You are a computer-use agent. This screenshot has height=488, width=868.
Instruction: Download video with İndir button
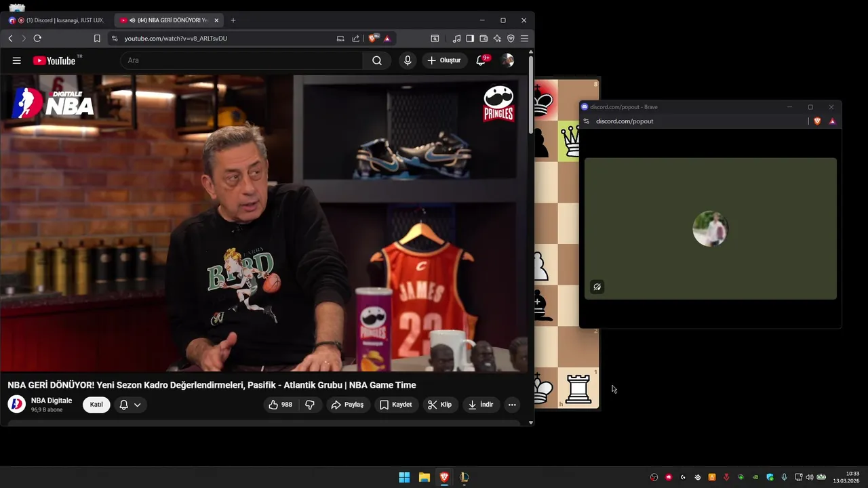[x=481, y=405]
